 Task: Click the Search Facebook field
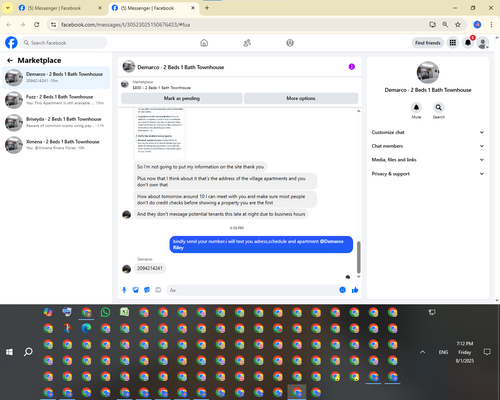pyautogui.click(x=64, y=43)
